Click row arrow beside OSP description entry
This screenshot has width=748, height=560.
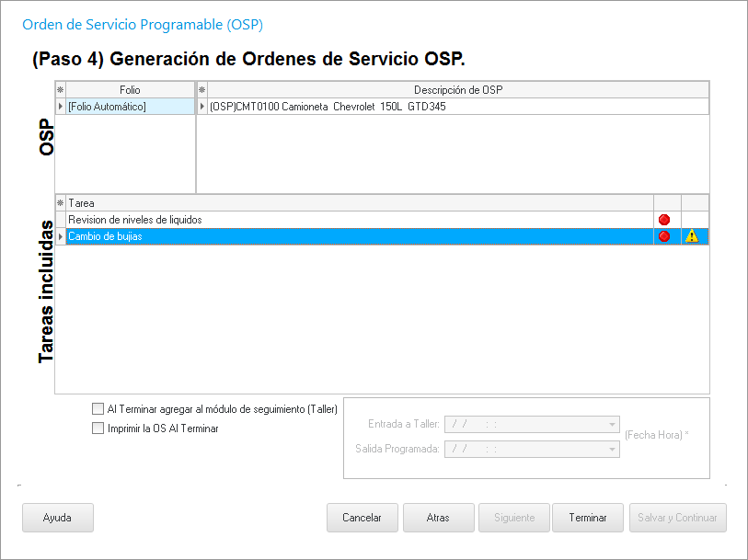point(202,107)
